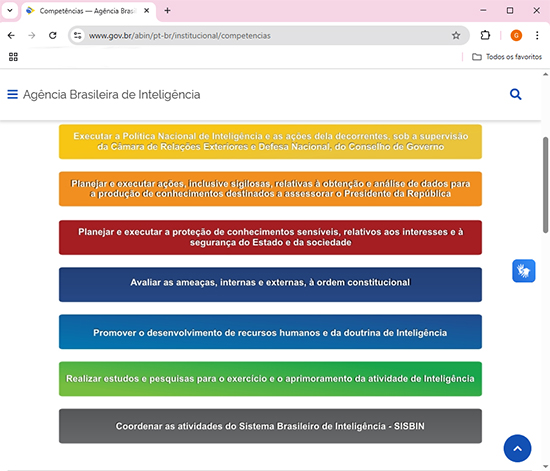This screenshot has height=471, width=550.
Task: Click the scrollbar down arrow
Action: (545, 466)
